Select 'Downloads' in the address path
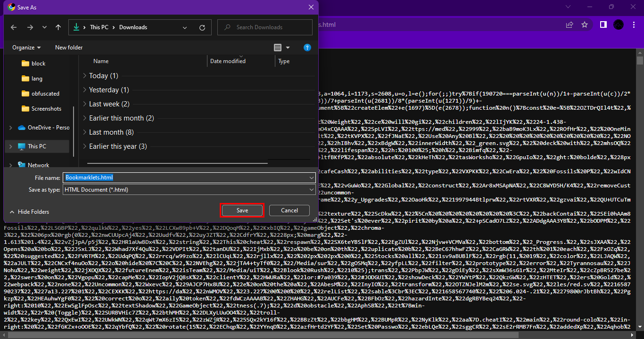This screenshot has height=339, width=644. 133,27
